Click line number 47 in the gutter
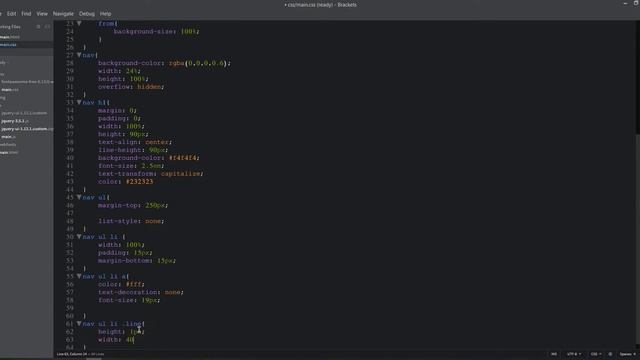This screenshot has height=360, width=640. [69, 213]
